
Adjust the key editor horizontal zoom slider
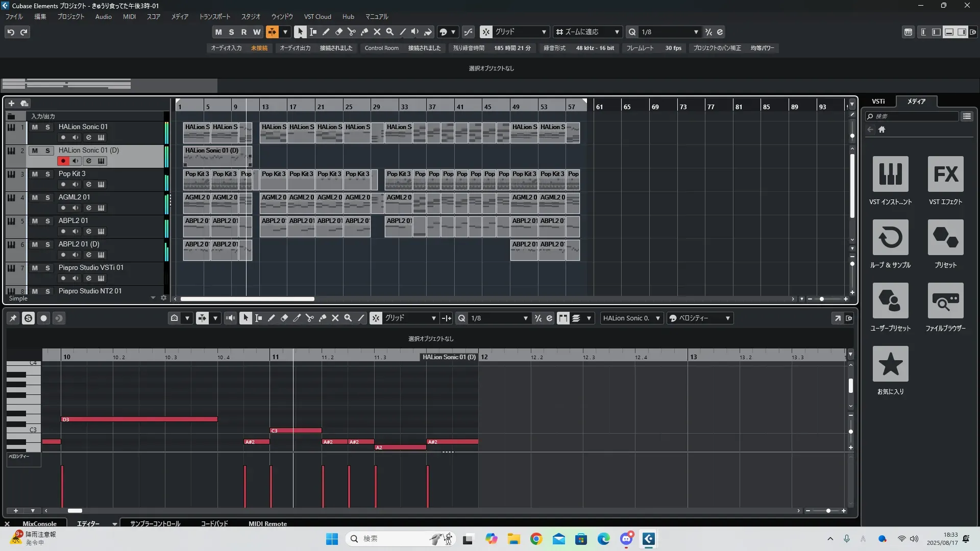[828, 511]
